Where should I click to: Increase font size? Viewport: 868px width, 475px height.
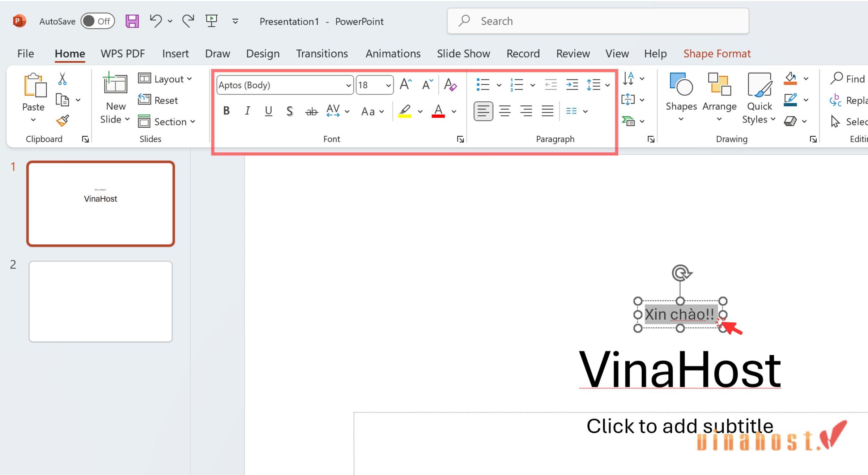pyautogui.click(x=405, y=85)
